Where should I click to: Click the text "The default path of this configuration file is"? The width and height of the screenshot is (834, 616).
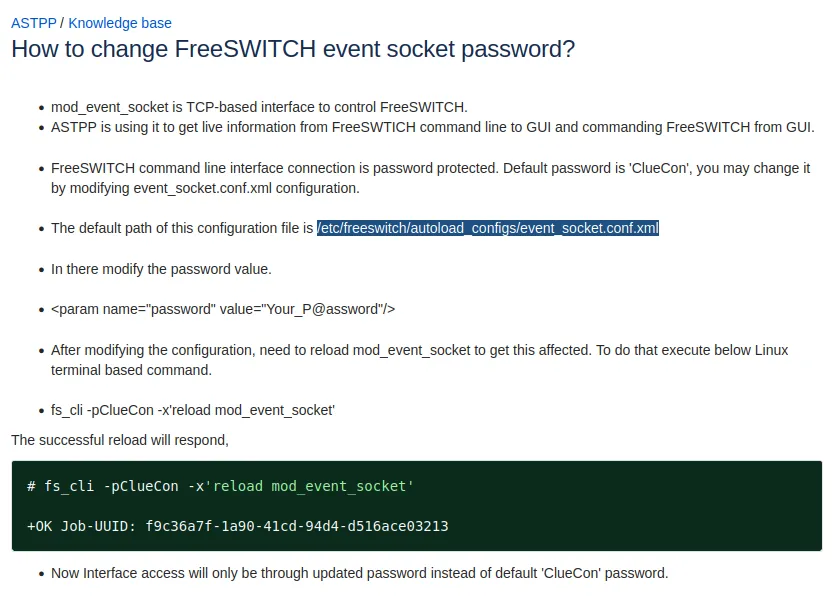(x=182, y=229)
